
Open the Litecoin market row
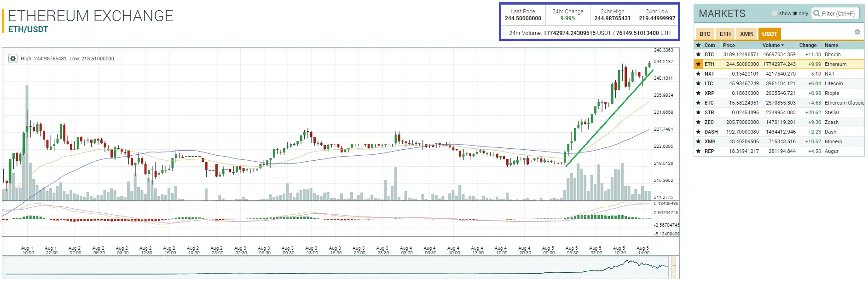[x=779, y=83]
